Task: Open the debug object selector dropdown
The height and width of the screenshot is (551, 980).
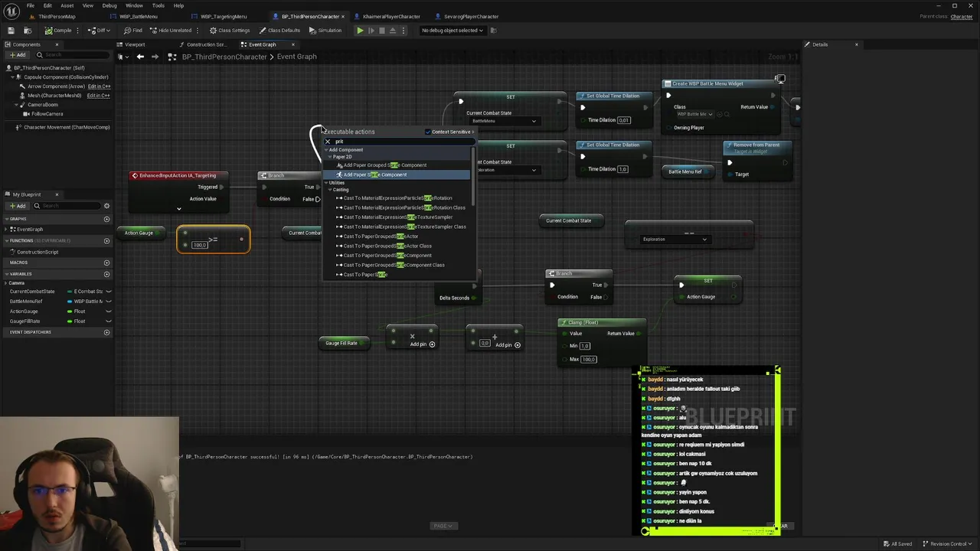Action: tap(452, 31)
